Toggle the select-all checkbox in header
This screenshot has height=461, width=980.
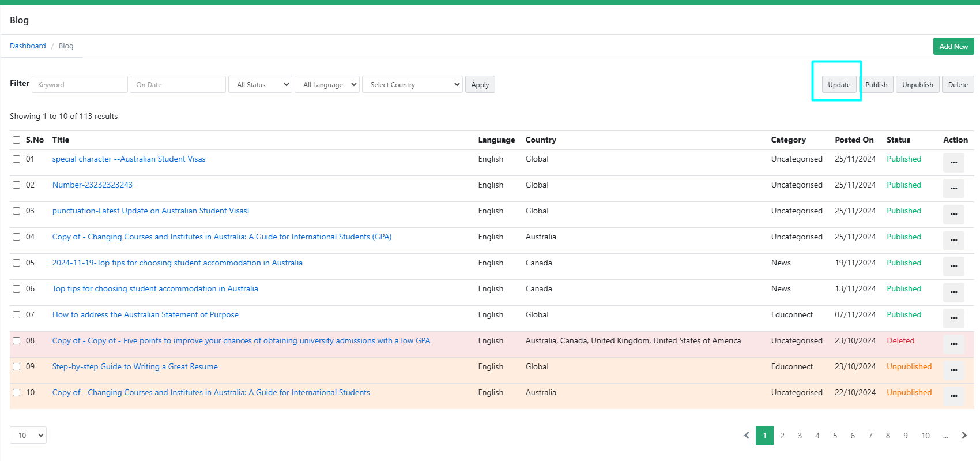tap(17, 140)
